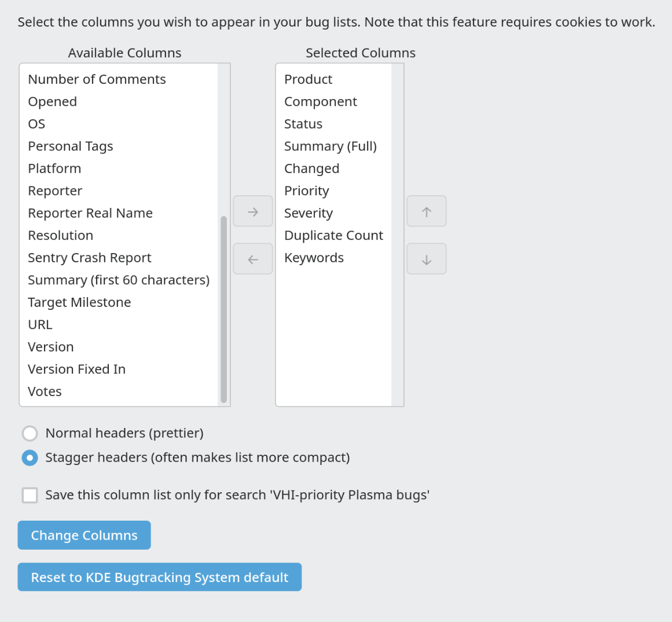
Task: Select Target Milestone in available list
Action: coord(79,302)
